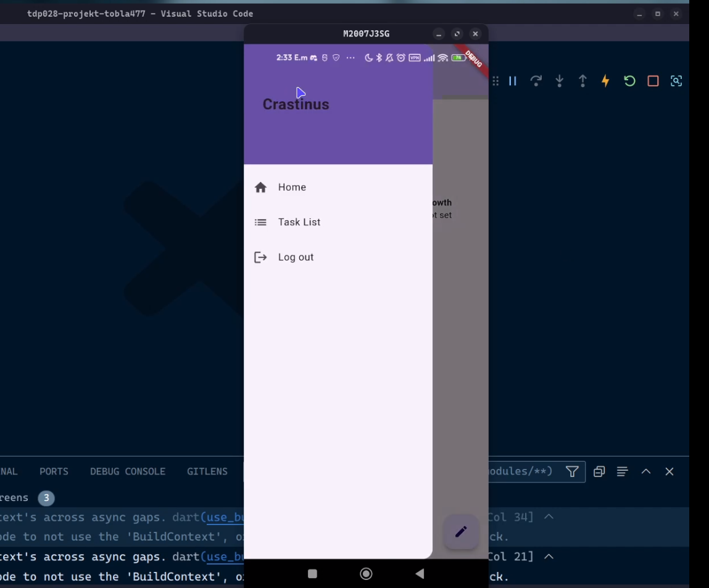Image resolution: width=709 pixels, height=588 pixels.
Task: Open the problems filter funnel icon
Action: coord(572,472)
